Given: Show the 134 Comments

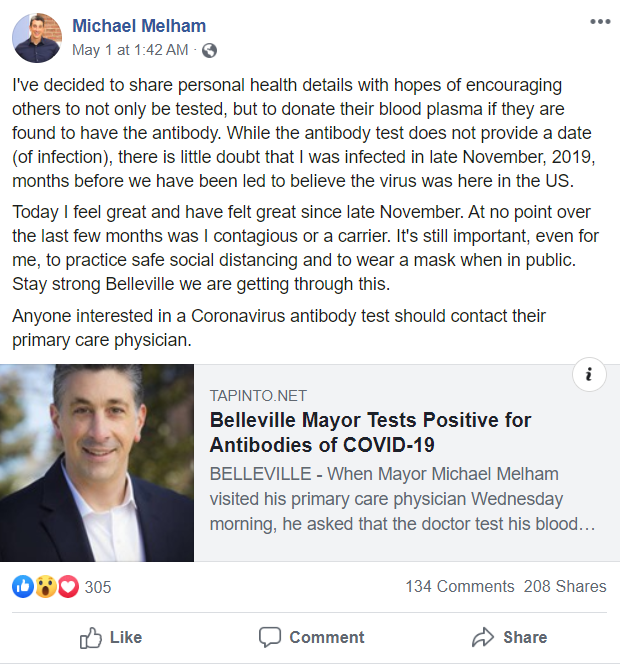Looking at the screenshot, I should [x=459, y=587].
